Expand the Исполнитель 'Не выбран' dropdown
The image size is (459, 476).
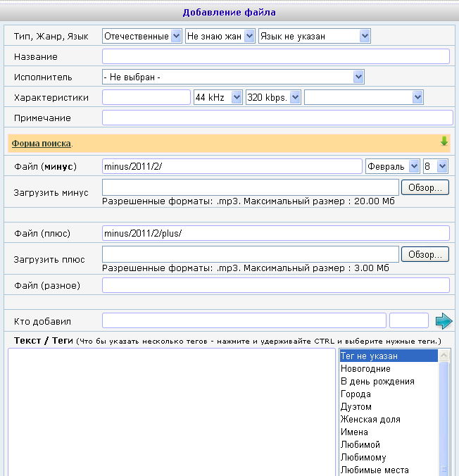pos(233,77)
